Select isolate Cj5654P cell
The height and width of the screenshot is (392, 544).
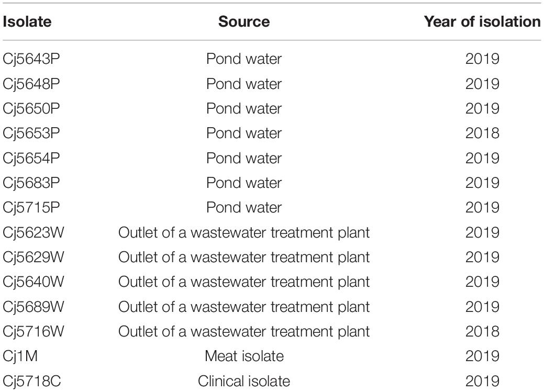click(31, 158)
